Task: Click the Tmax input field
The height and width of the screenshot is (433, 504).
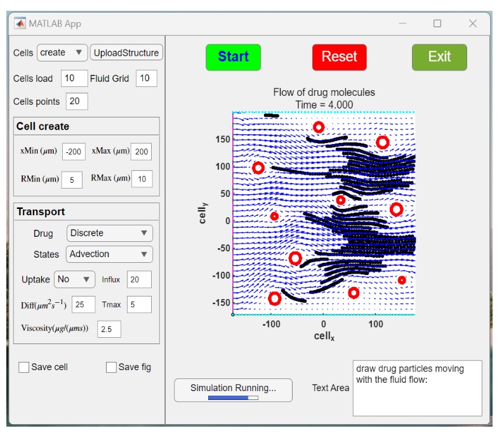Action: tap(139, 305)
